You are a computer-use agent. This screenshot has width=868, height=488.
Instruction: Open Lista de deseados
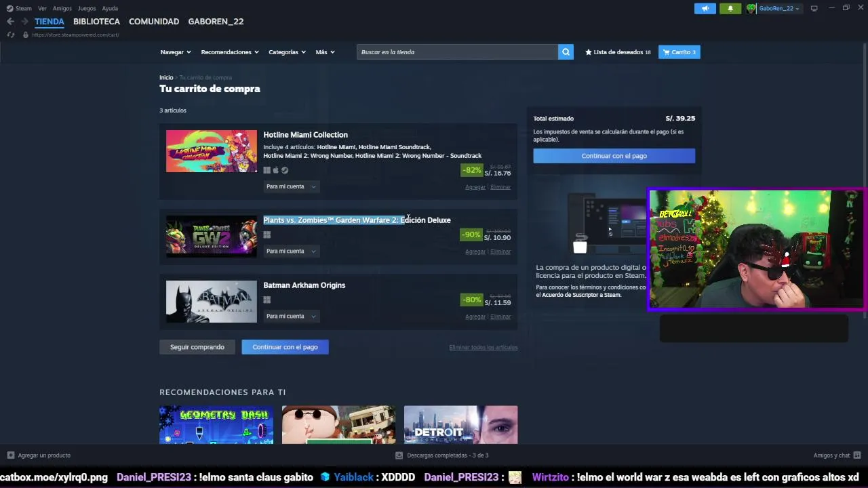(x=618, y=52)
